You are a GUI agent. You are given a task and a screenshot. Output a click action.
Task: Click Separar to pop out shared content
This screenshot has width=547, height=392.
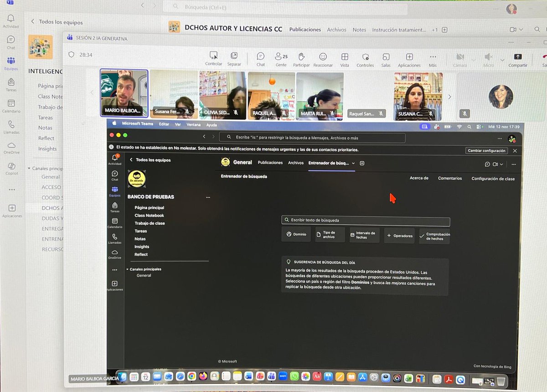(x=234, y=59)
